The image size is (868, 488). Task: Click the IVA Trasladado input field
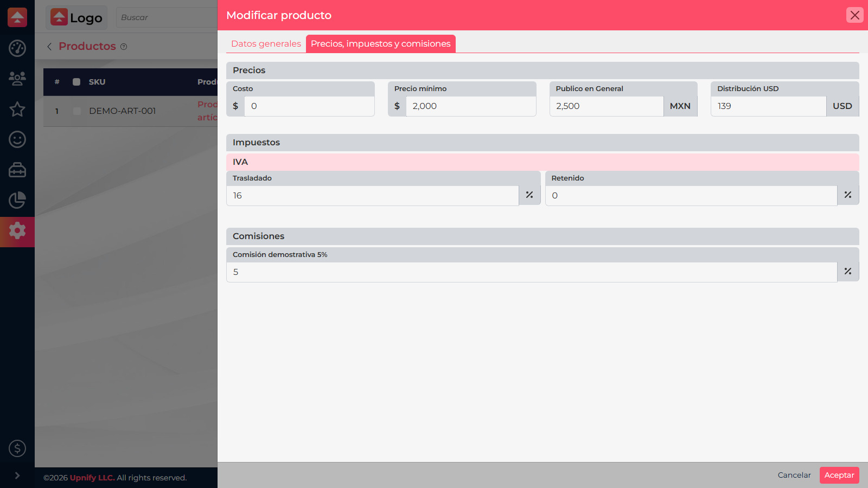(x=373, y=196)
